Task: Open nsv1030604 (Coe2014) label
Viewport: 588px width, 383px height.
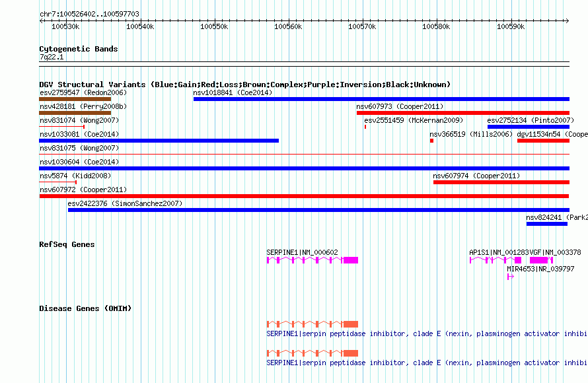Action: pyautogui.click(x=79, y=162)
